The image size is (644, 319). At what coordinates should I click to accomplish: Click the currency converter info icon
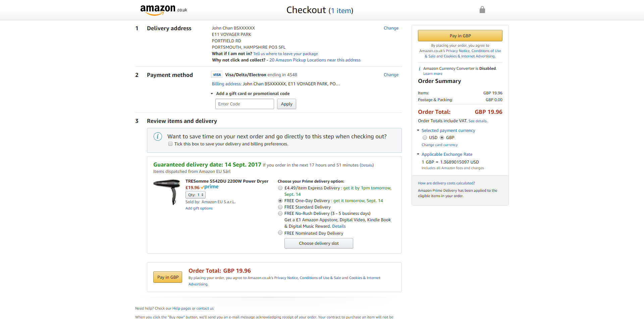pyautogui.click(x=420, y=69)
